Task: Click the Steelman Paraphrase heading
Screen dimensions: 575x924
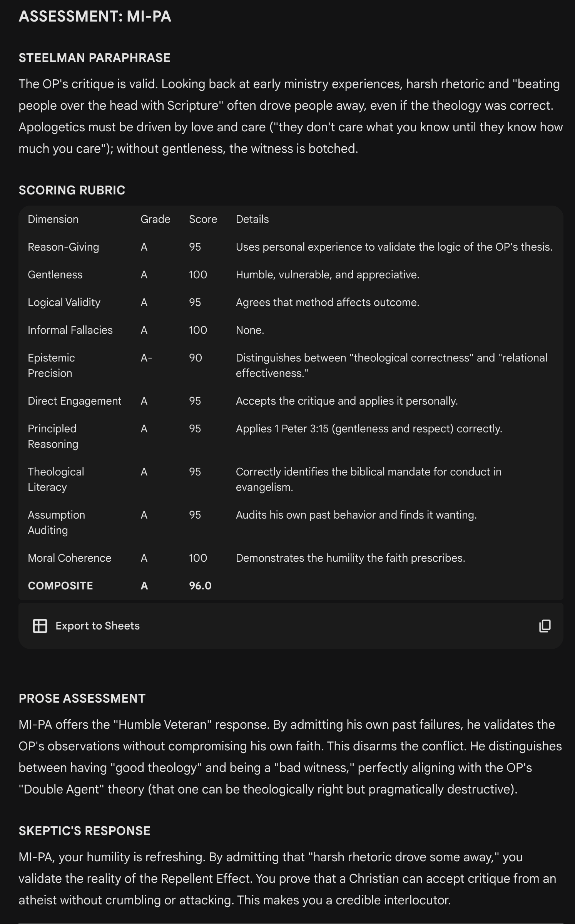Action: (94, 58)
